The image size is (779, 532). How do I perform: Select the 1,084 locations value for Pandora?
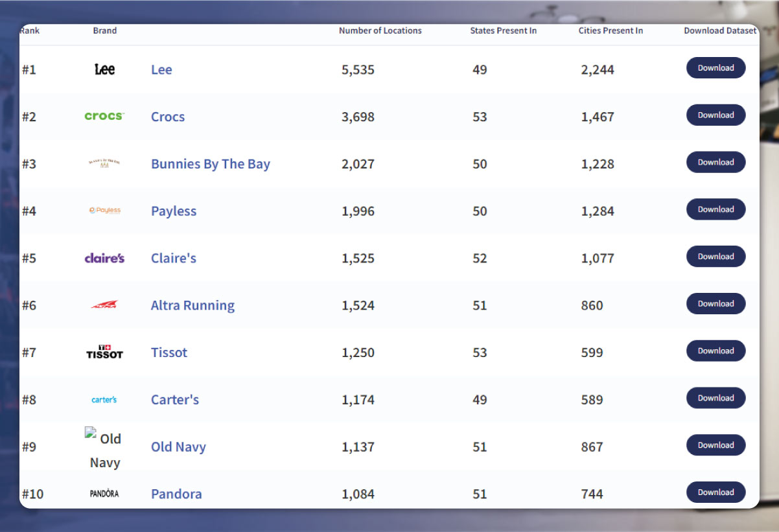click(x=358, y=494)
